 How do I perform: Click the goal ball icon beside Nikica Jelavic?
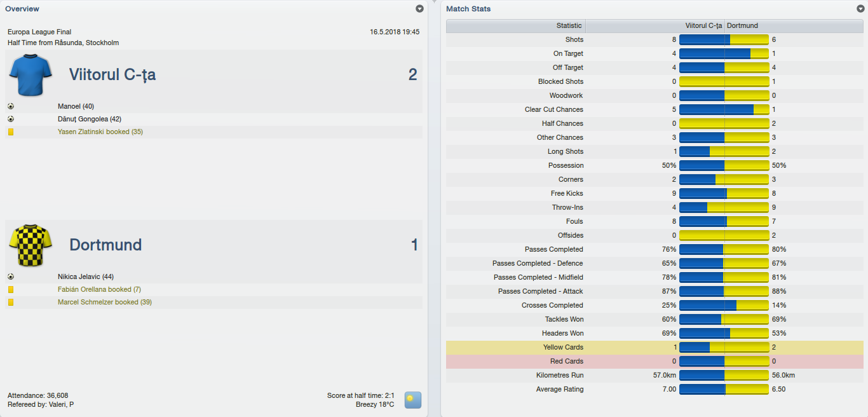(11, 277)
